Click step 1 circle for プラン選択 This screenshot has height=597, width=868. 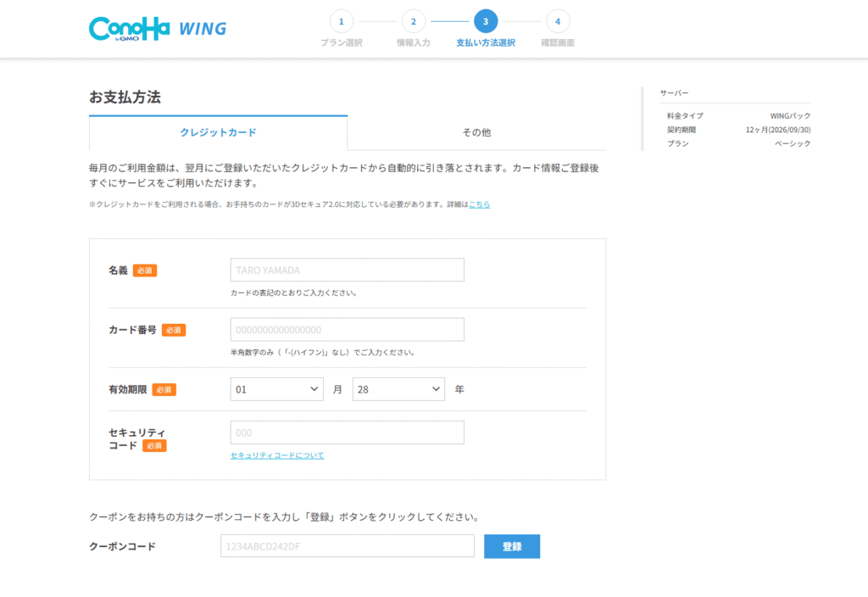(341, 21)
